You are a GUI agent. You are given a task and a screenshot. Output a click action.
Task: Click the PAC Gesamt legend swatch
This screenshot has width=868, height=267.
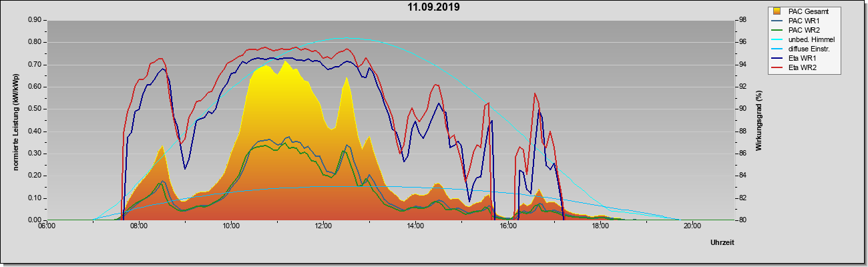(x=778, y=11)
